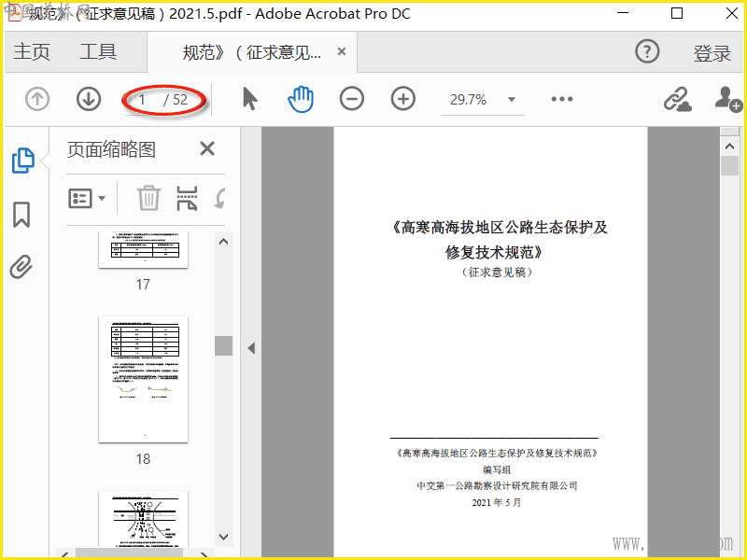The height and width of the screenshot is (560, 747).
Task: Click the document scroll up arrow
Action: [729, 147]
